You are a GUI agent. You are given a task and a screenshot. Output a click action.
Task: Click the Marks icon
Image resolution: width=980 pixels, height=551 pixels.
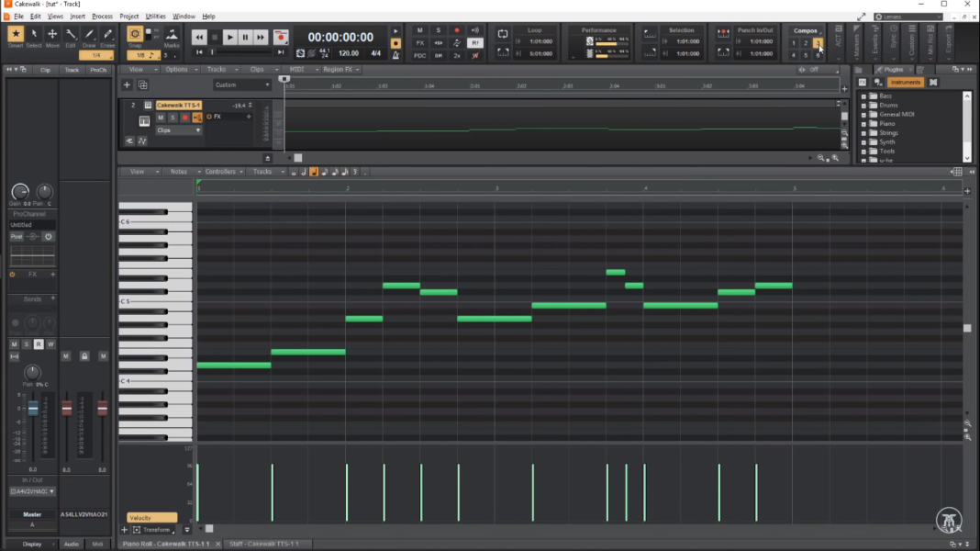[172, 37]
